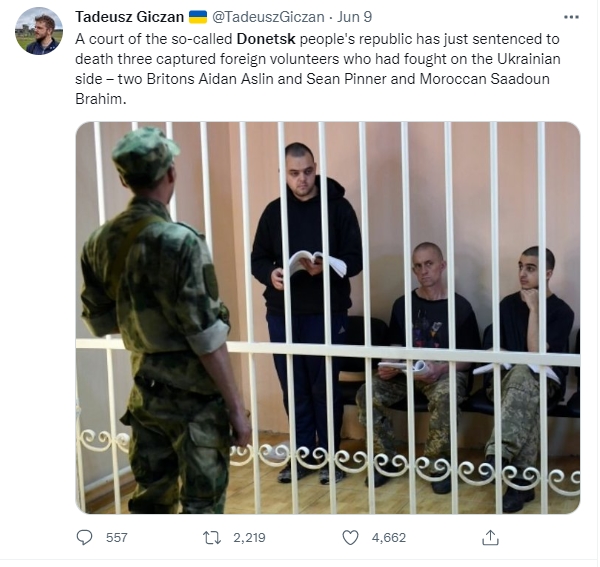
Task: Click the word Brahim ending the tweet
Action: coord(101,99)
